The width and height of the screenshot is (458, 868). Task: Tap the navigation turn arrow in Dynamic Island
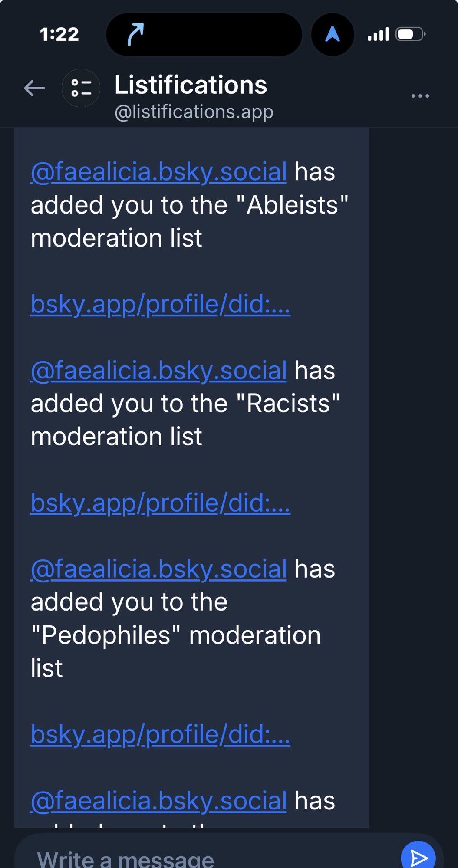(x=135, y=35)
